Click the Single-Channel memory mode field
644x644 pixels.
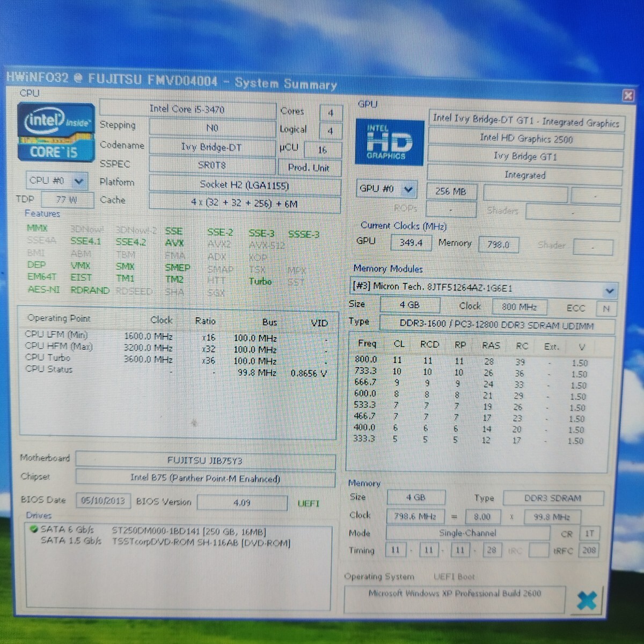(x=467, y=533)
